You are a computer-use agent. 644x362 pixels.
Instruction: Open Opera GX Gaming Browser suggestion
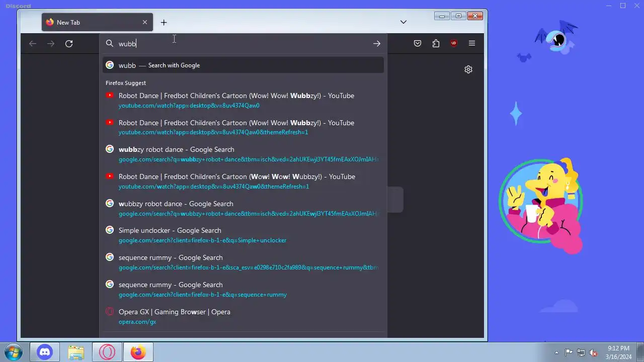click(244, 317)
